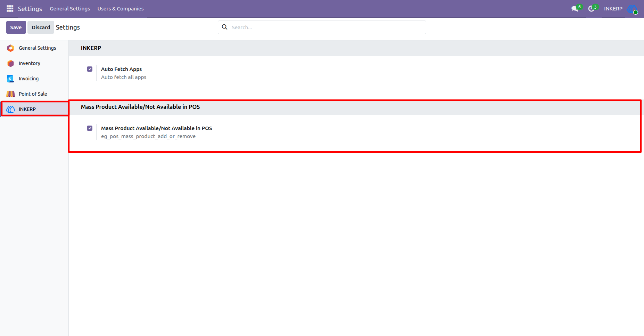The width and height of the screenshot is (644, 336).
Task: Click Mass Product Available/Not Available setting label
Action: click(x=156, y=128)
